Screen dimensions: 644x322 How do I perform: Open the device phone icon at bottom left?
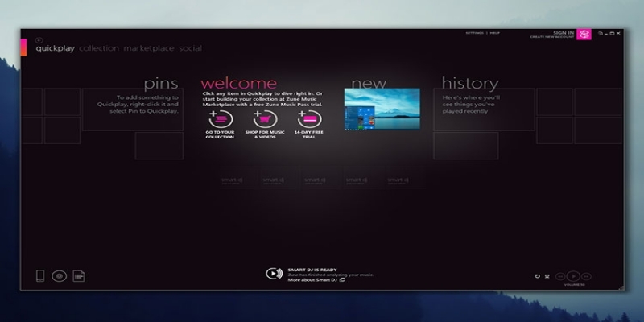click(x=40, y=276)
